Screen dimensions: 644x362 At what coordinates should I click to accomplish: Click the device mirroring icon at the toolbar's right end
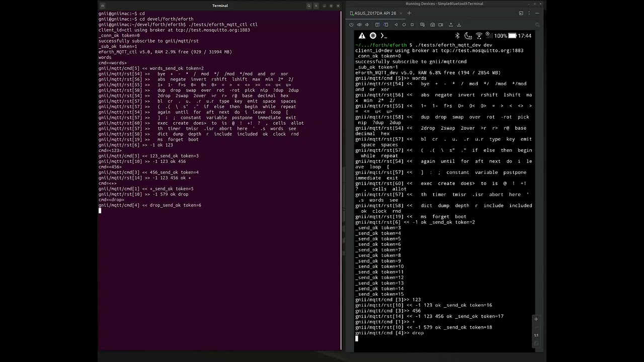click(538, 25)
